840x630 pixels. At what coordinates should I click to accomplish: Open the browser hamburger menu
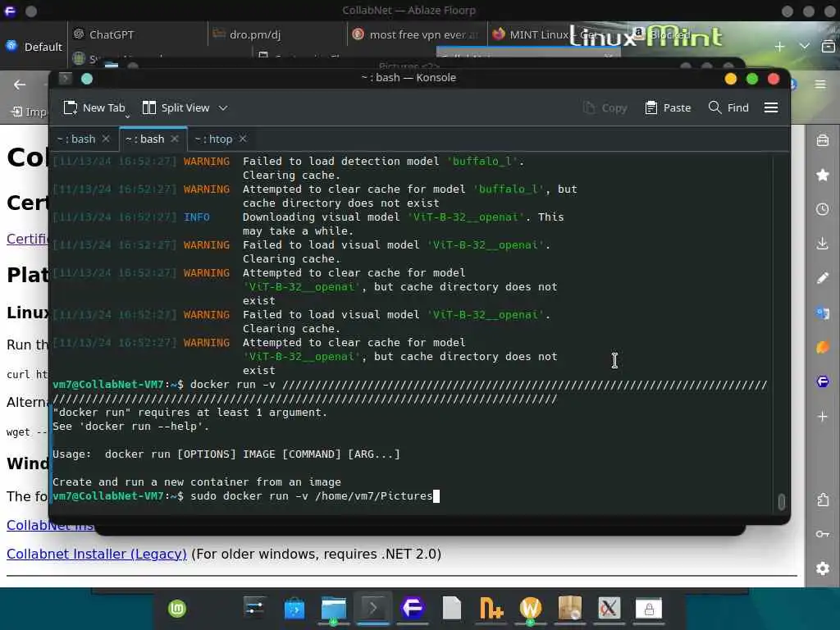(x=820, y=84)
